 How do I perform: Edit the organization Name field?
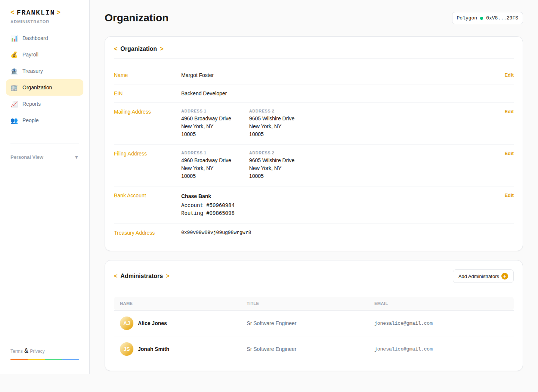pos(509,75)
